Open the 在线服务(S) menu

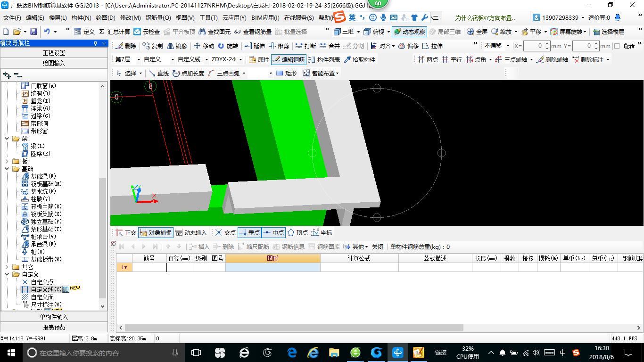(x=299, y=18)
